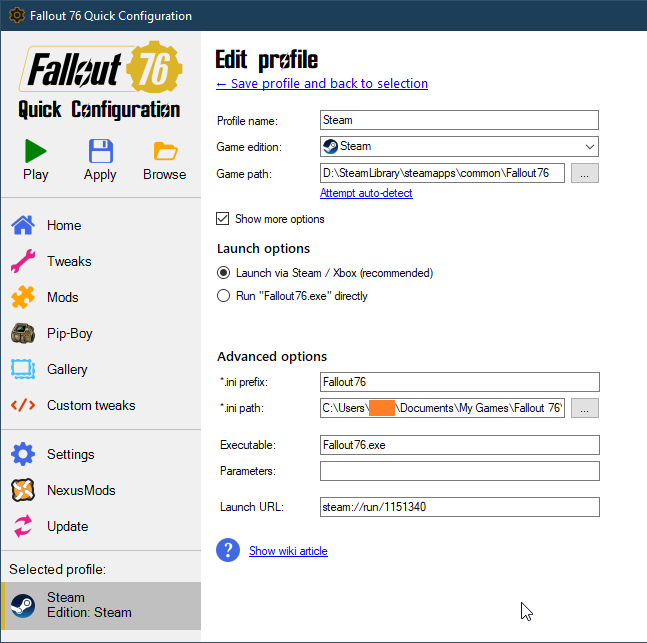Open Tweaks via the pink wrench icon
Screen dimensions: 647x643
click(23, 261)
